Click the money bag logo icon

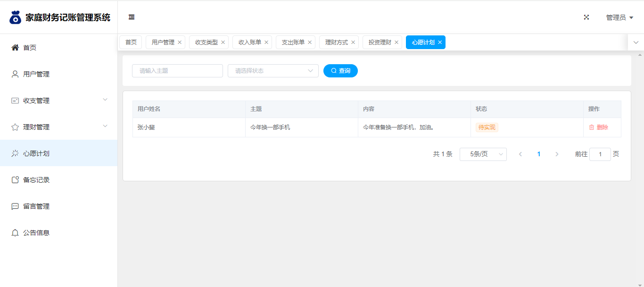[16, 17]
